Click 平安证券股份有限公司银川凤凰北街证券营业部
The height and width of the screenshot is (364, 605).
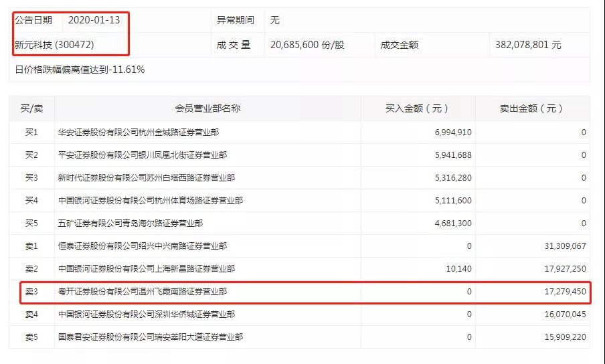point(143,155)
